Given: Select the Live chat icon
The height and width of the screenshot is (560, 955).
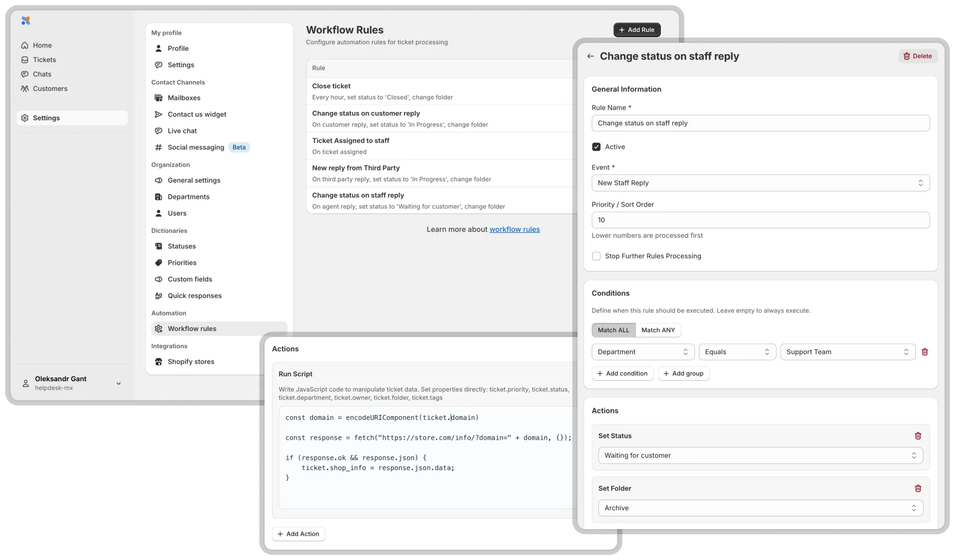Looking at the screenshot, I should (158, 131).
